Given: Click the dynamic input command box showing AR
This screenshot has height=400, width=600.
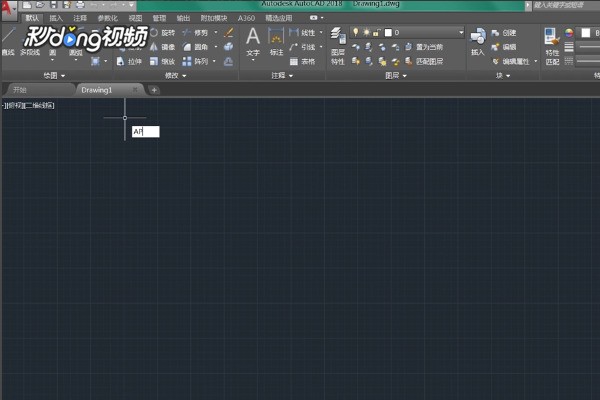Looking at the screenshot, I should [146, 132].
